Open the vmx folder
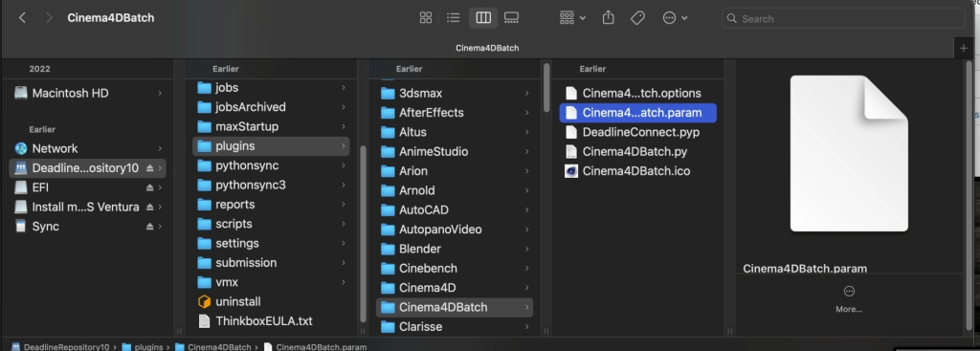 click(x=271, y=282)
